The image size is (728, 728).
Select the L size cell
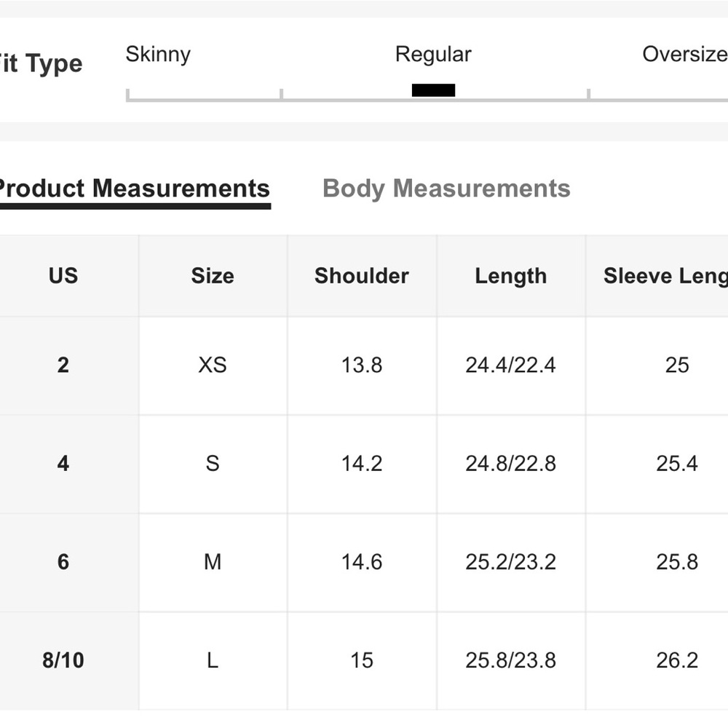213,660
